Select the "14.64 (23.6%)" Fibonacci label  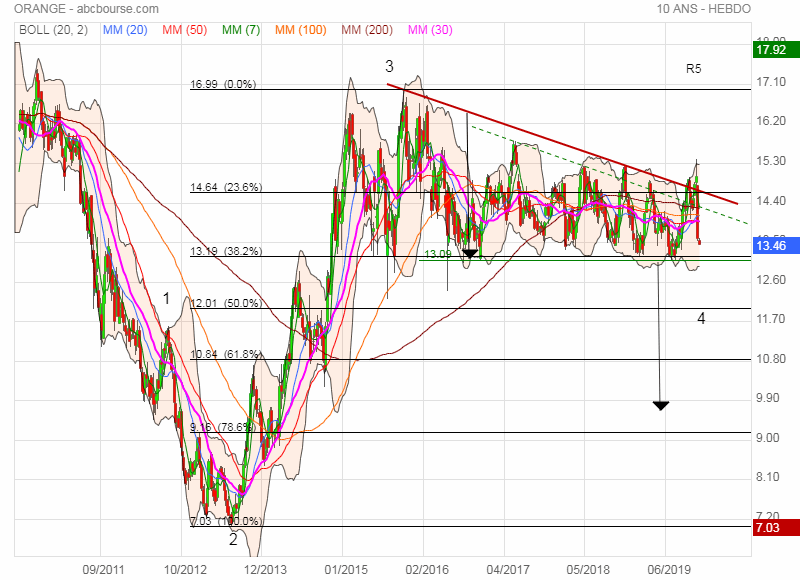[x=226, y=187]
